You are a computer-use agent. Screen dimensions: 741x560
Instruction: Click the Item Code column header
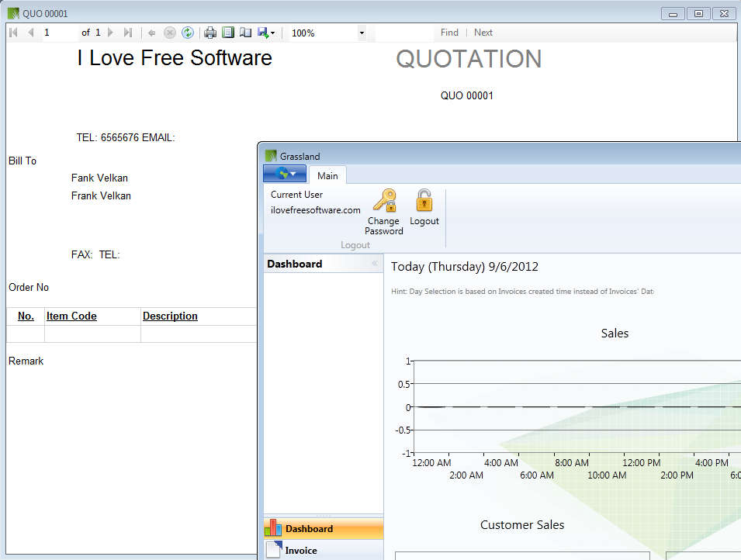pos(71,316)
